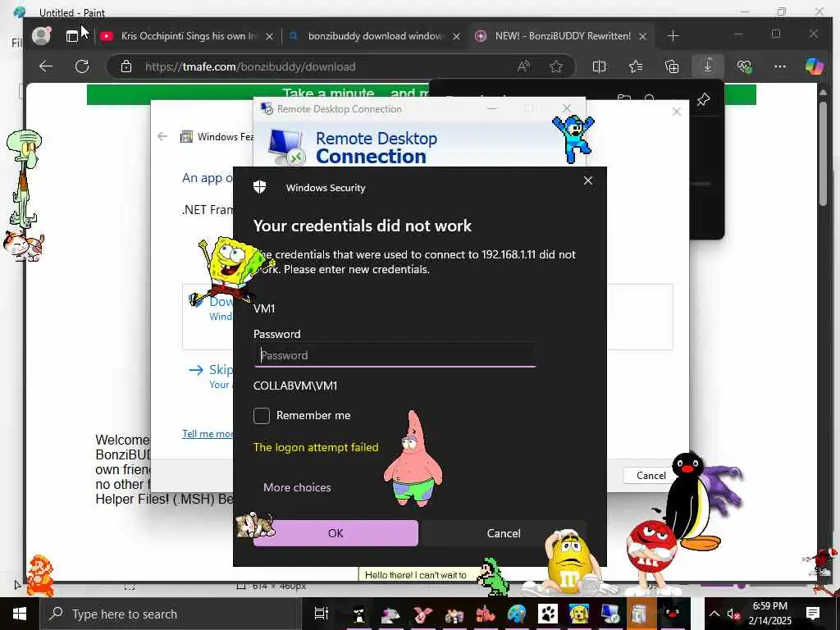Click Cancel in Windows Features dialog
Screen dimensions: 840x630
pyautogui.click(x=651, y=475)
